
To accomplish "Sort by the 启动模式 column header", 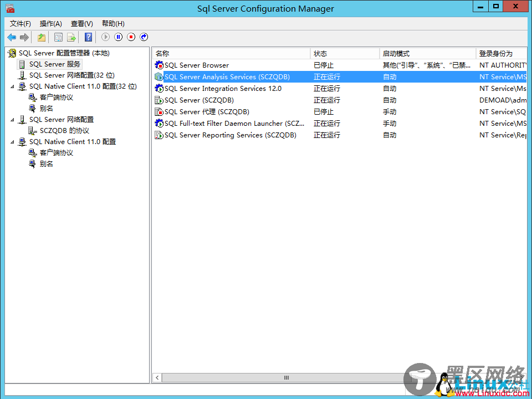I will [x=427, y=54].
